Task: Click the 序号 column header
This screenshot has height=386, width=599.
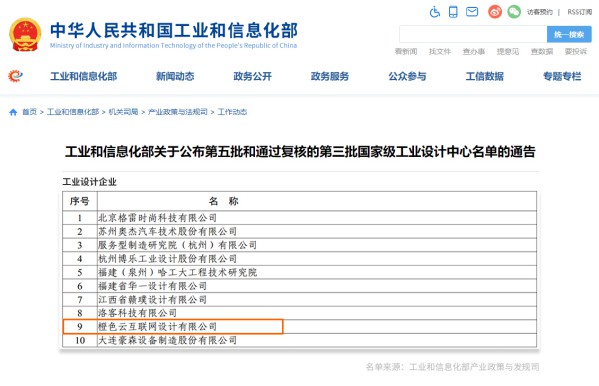Action: pyautogui.click(x=79, y=201)
